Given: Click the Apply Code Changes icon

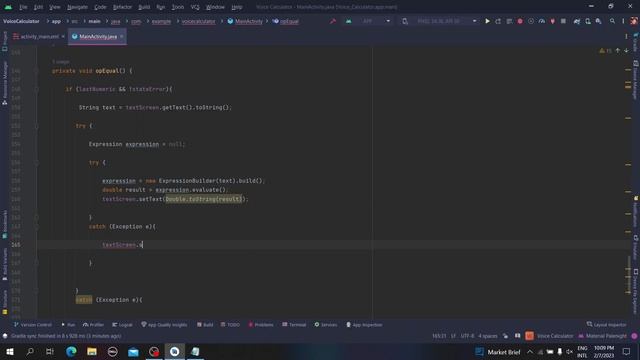Looking at the screenshot, I should [x=509, y=21].
